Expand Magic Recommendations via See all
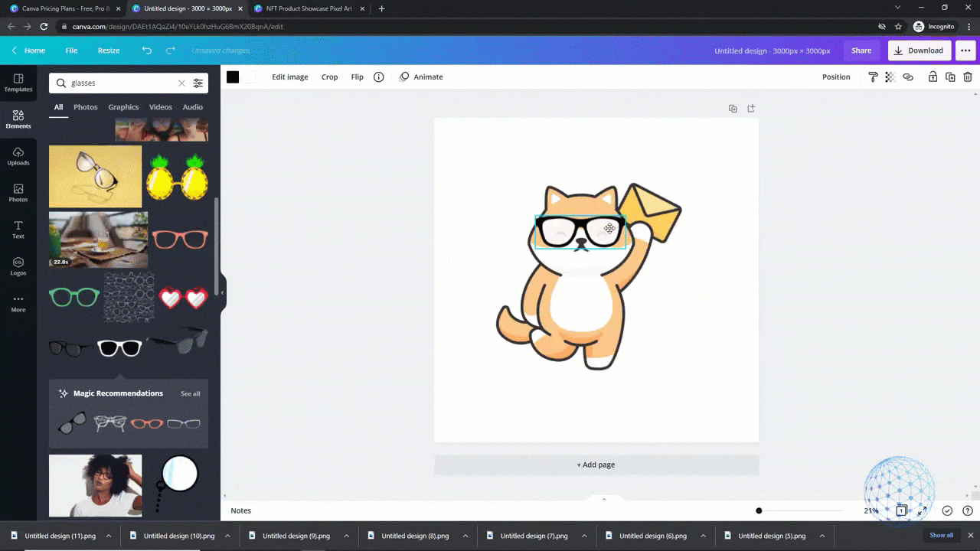Viewport: 980px width, 551px height. click(190, 393)
